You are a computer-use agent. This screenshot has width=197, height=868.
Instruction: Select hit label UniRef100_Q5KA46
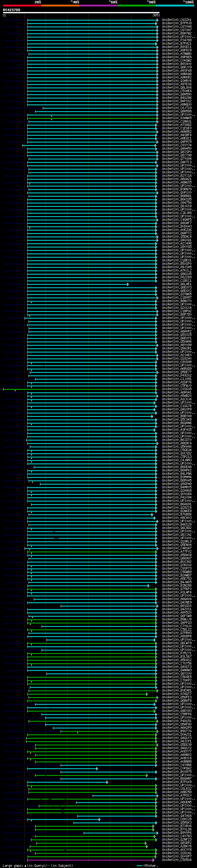(176, 446)
